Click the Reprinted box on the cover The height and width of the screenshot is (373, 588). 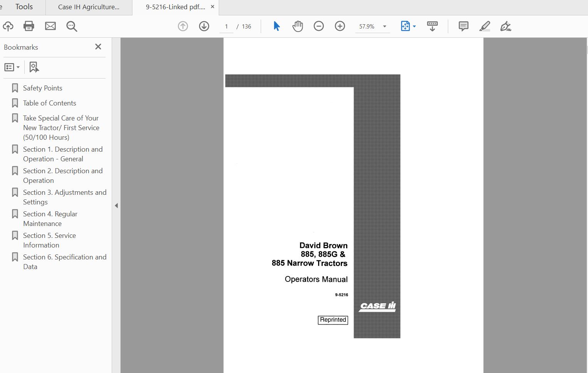333,320
